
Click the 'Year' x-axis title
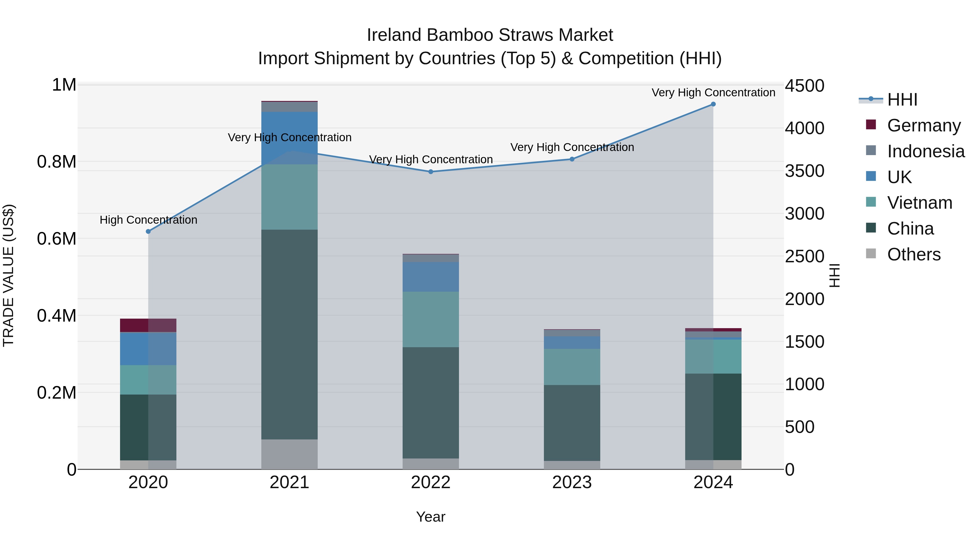point(431,517)
